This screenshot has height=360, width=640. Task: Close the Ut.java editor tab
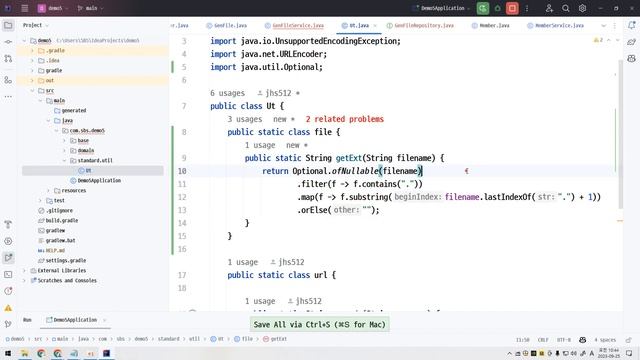375,26
